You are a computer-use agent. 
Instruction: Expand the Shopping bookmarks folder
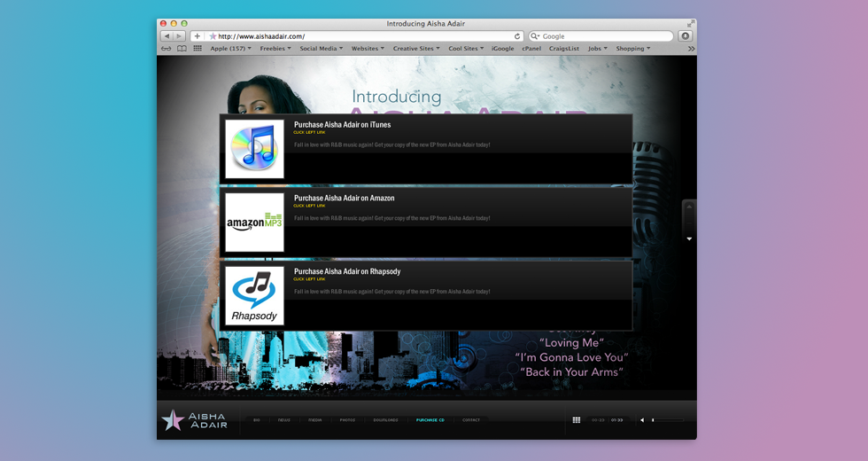(632, 49)
